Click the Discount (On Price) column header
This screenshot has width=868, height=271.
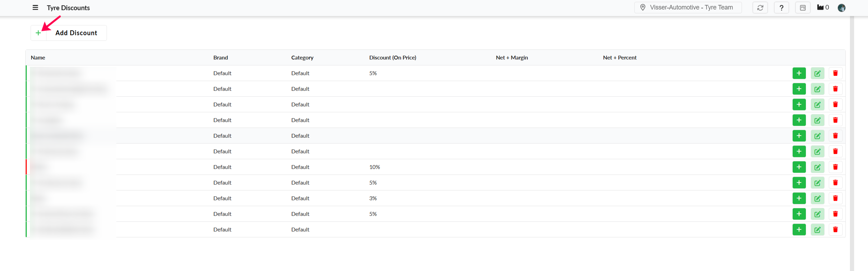tap(392, 58)
